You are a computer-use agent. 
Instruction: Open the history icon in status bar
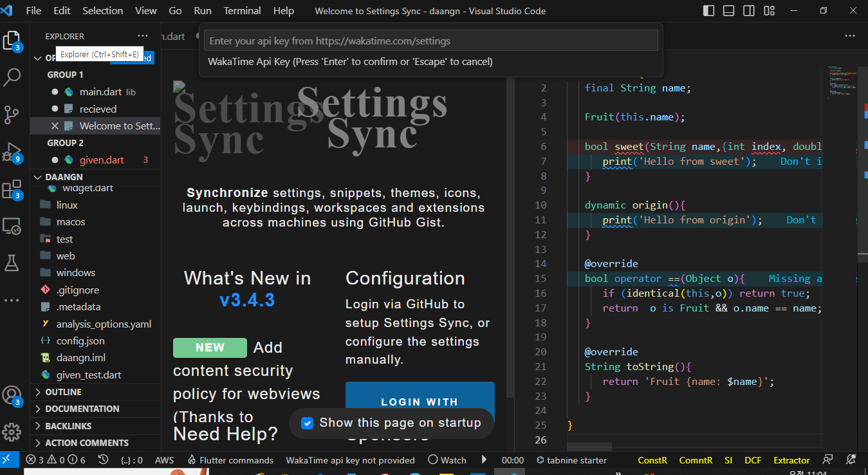click(103, 460)
